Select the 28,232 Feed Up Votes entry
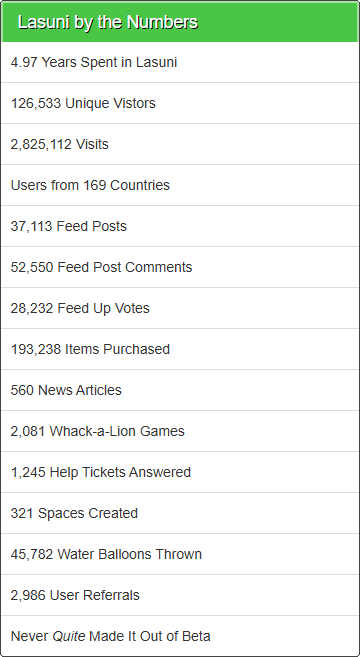This screenshot has width=360, height=657. pyautogui.click(x=180, y=308)
